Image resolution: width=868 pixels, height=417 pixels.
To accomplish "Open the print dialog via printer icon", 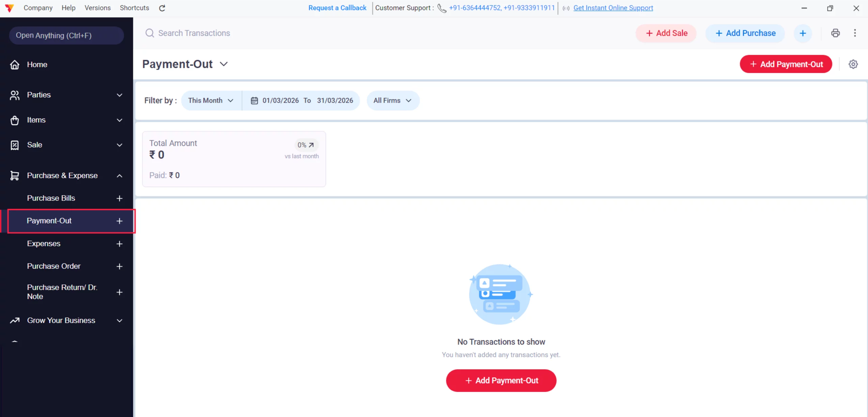I will click(x=835, y=33).
